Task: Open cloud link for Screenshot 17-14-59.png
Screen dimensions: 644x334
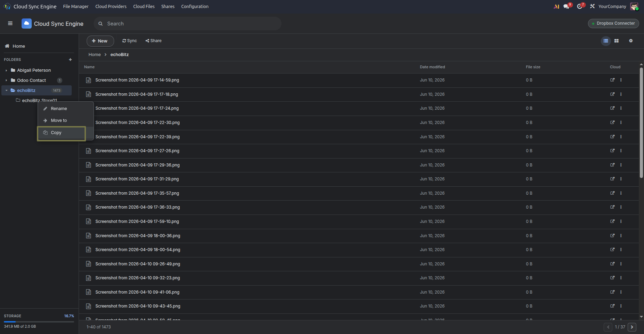Action: tap(612, 80)
